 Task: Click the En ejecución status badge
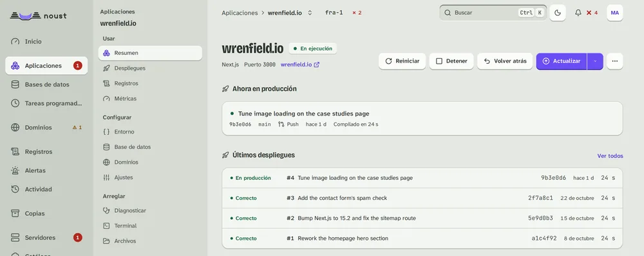[x=313, y=48]
